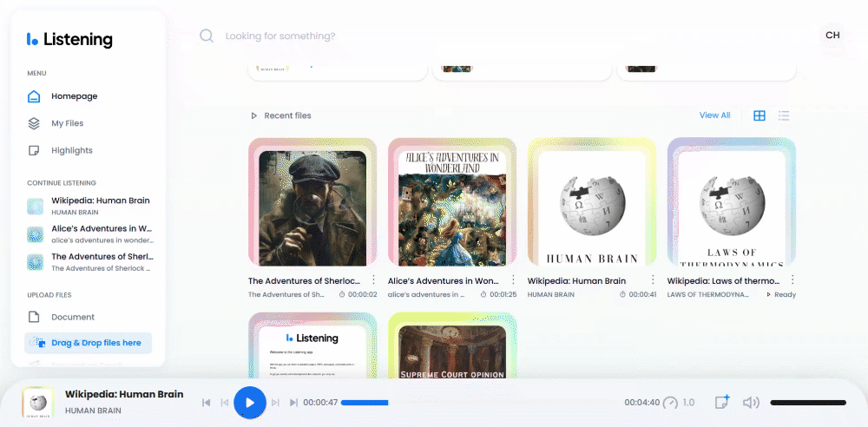Open the Listening welcome document card

click(312, 345)
